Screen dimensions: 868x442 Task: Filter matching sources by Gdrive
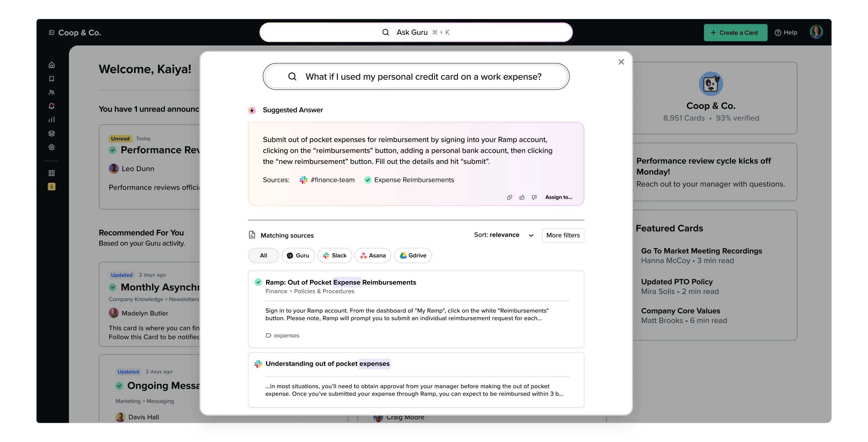click(413, 256)
